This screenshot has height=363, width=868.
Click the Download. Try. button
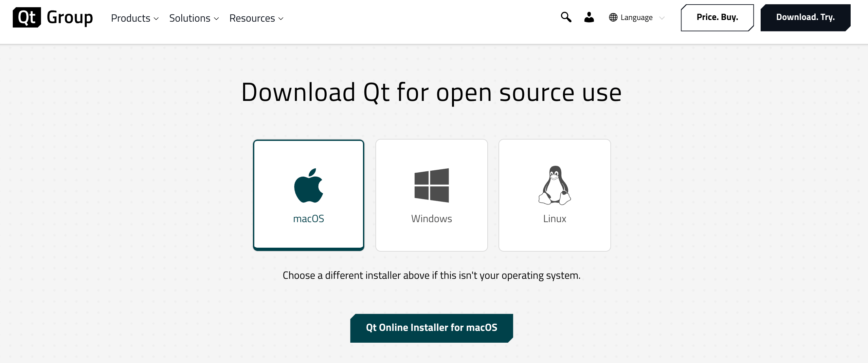click(x=805, y=18)
